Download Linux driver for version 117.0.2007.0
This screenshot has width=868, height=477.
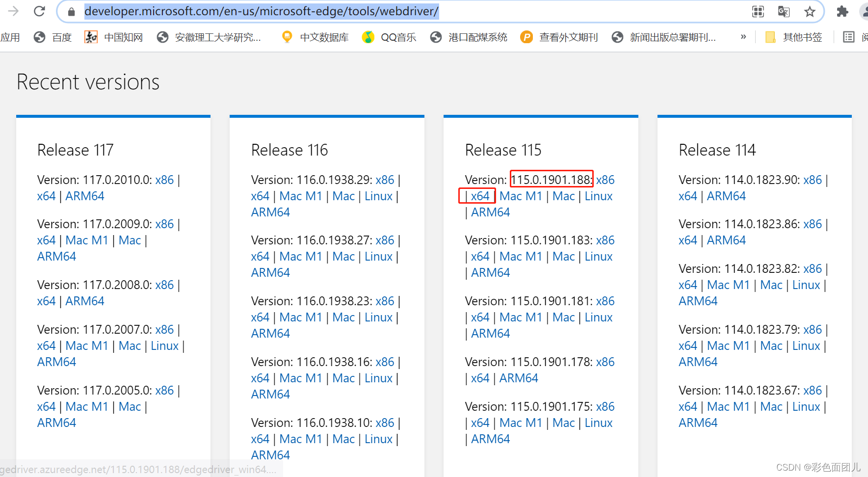(x=164, y=346)
